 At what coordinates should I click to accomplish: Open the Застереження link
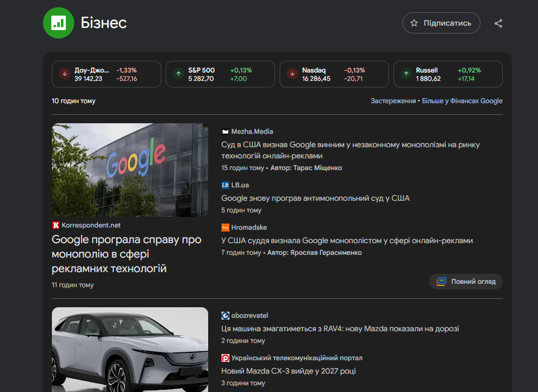[393, 101]
